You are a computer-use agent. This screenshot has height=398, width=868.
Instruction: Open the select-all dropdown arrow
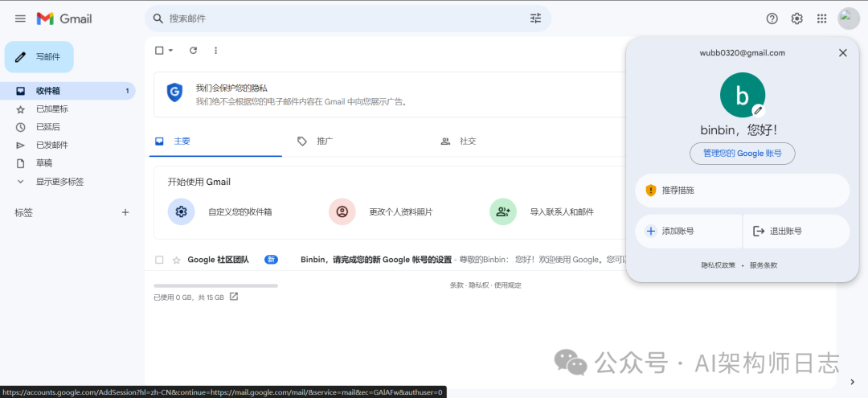click(x=170, y=51)
